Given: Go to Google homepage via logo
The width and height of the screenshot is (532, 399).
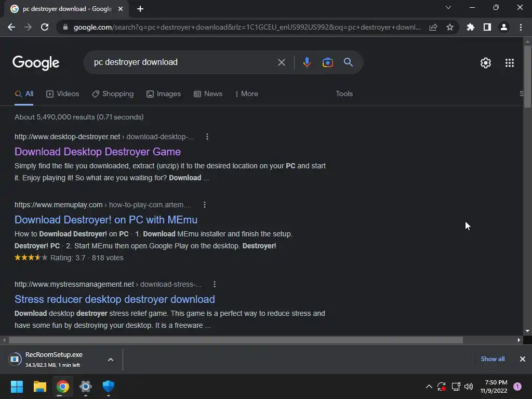Looking at the screenshot, I should 36,63.
